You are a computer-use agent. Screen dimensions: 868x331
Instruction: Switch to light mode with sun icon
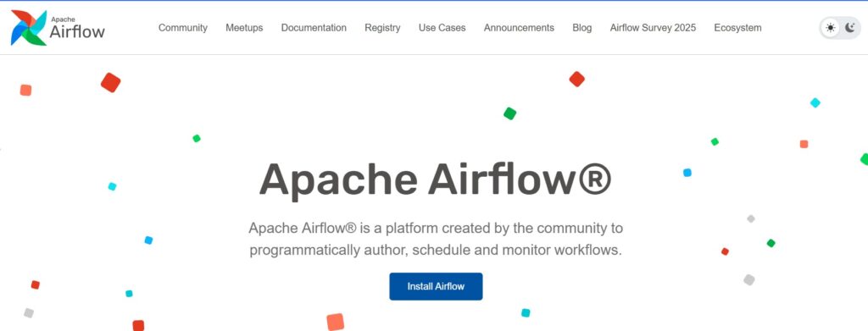pos(831,28)
